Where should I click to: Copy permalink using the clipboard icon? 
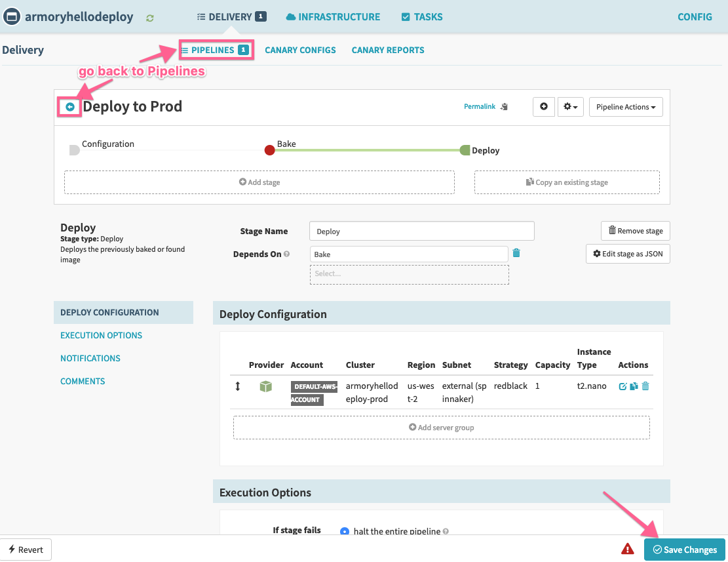coord(504,107)
